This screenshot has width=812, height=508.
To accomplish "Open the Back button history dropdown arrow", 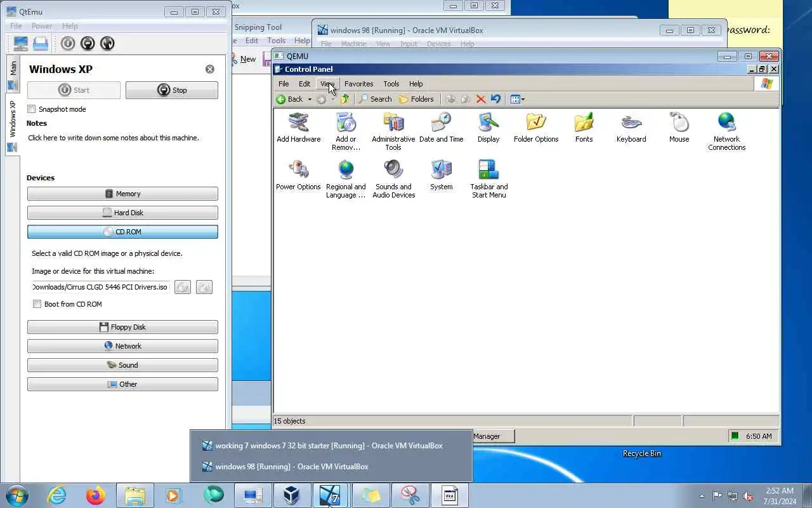I will click(310, 99).
